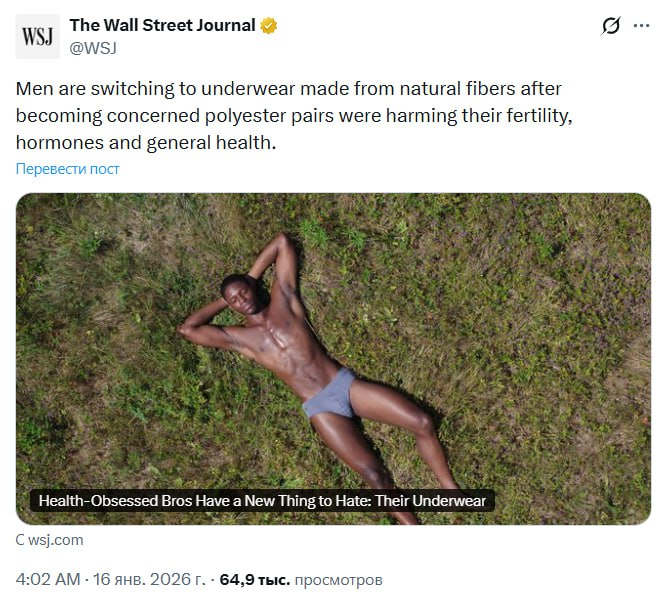Open the WSJ profile avatar
Screen dimensions: 662x600
click(x=38, y=37)
